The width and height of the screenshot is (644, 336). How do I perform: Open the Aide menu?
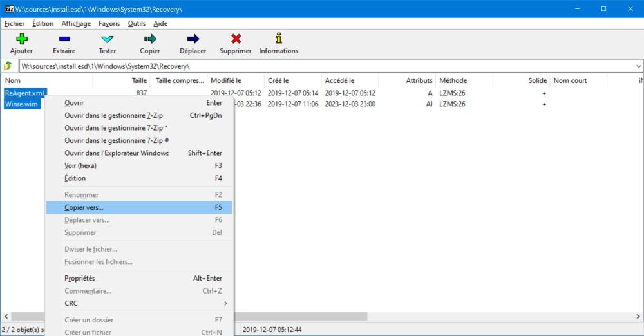[160, 23]
